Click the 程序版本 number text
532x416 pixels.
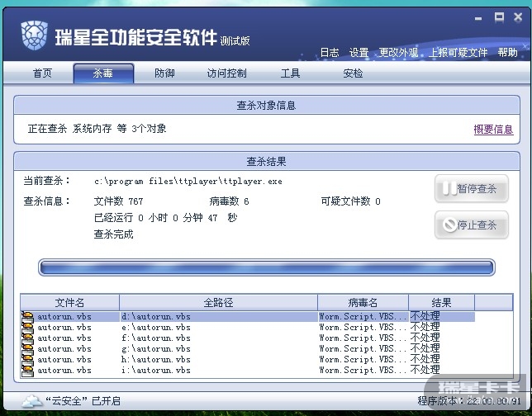[x=469, y=401]
